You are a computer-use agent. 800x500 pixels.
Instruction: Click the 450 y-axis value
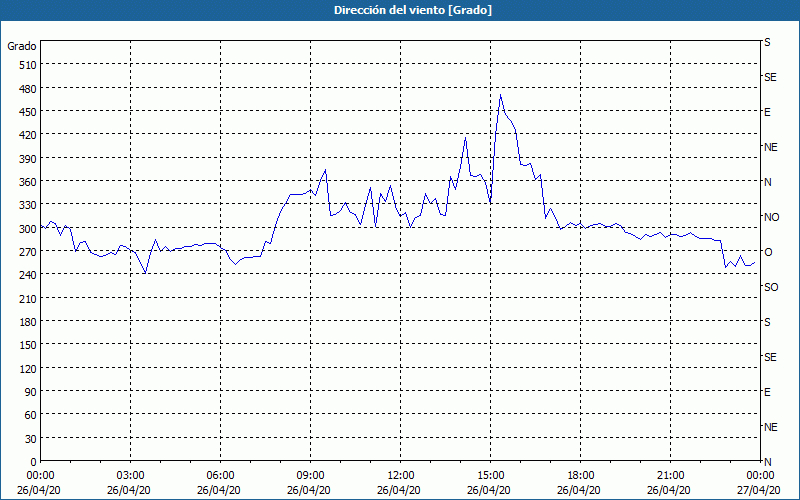click(28, 112)
